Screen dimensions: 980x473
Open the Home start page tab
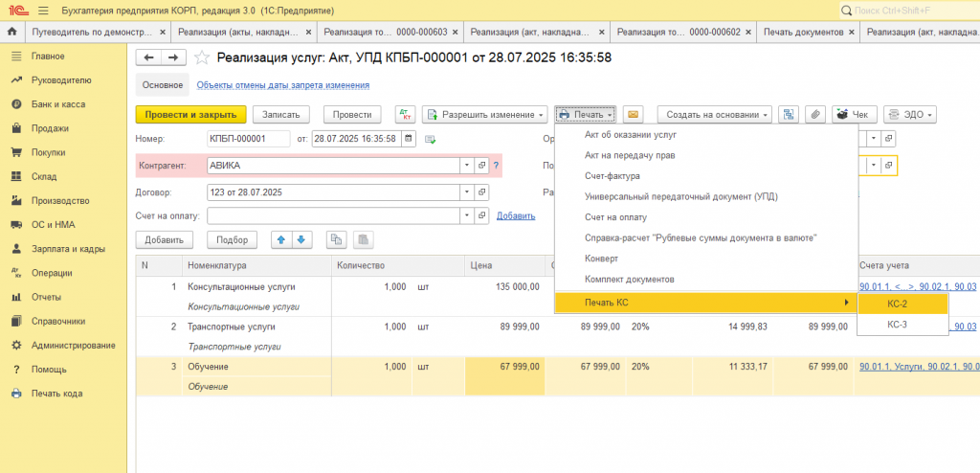coord(11,32)
